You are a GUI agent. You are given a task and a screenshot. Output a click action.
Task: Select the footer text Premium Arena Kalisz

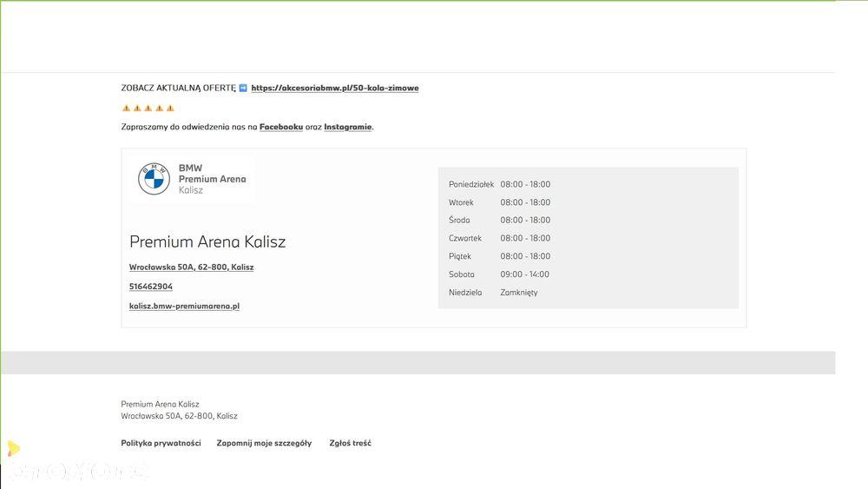pos(160,404)
